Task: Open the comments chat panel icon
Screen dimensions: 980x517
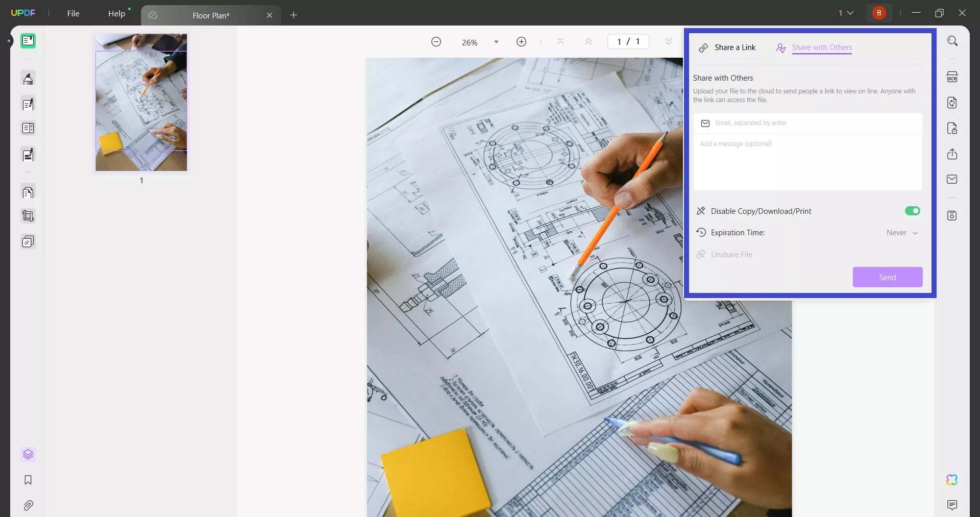Action: tap(952, 505)
